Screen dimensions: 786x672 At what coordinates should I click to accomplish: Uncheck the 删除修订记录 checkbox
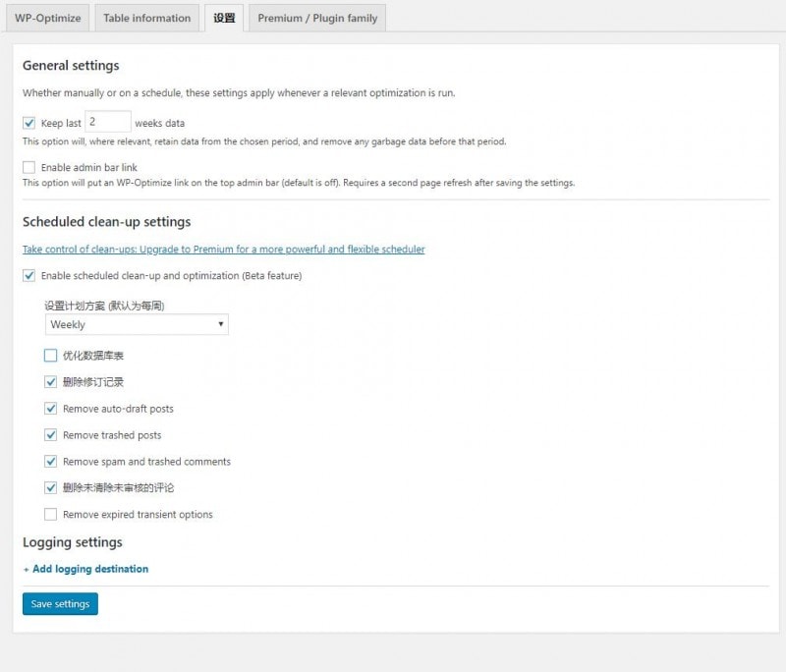point(51,382)
